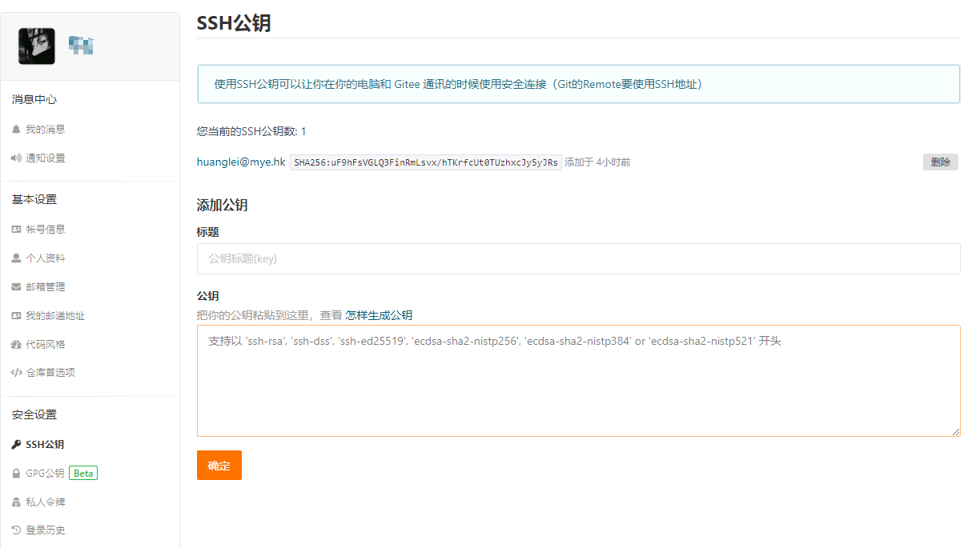
Task: Click the textarea resize handle corner
Action: (956, 432)
